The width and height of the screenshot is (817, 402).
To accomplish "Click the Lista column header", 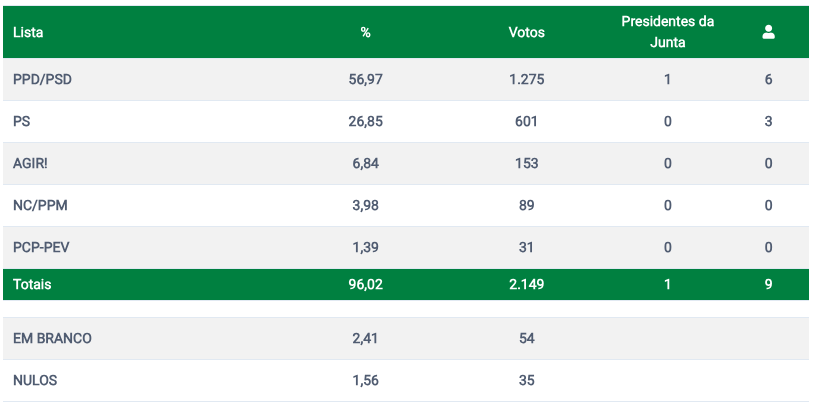I will coord(28,32).
